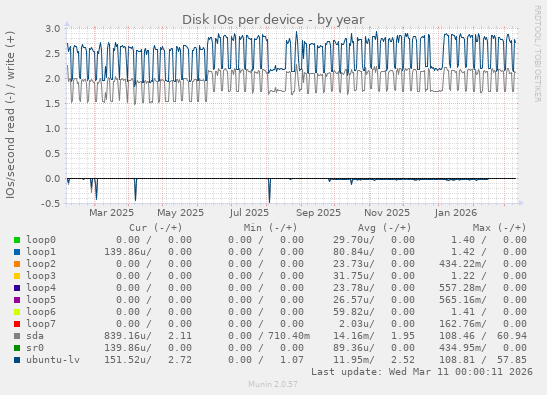Screen dimensions: 547x395
Task: Click ubuntu-lv average write value 2.52
Action: (x=403, y=360)
